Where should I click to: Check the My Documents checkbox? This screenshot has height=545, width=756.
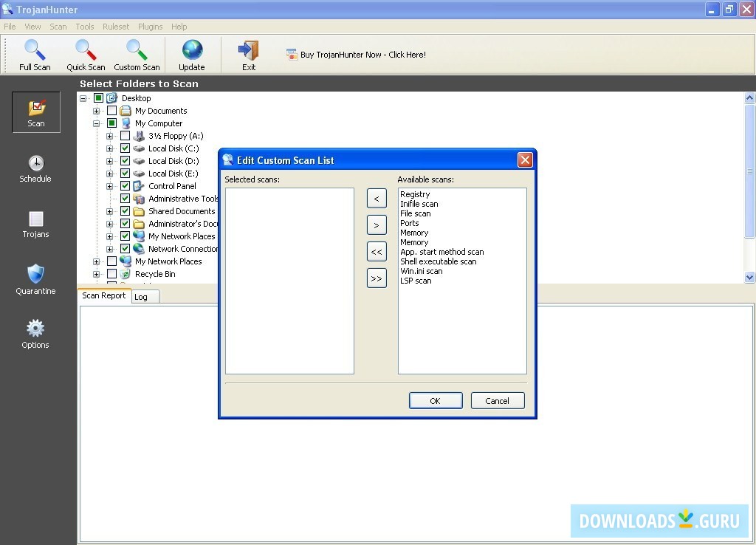point(111,111)
